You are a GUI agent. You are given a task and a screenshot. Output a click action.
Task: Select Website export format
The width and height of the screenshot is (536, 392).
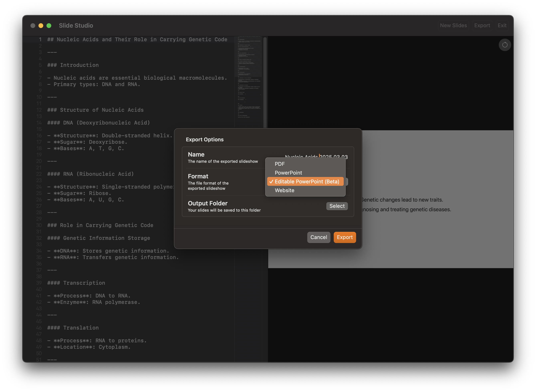tap(284, 190)
